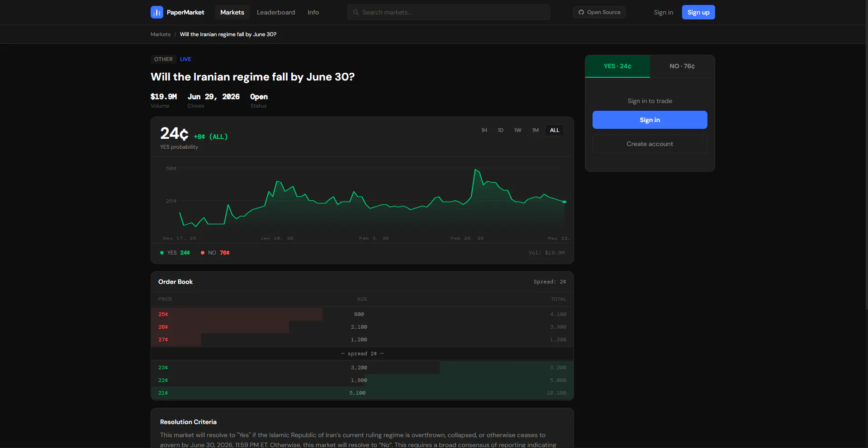Open the Leaderboard nav tab
The height and width of the screenshot is (448, 868).
276,12
